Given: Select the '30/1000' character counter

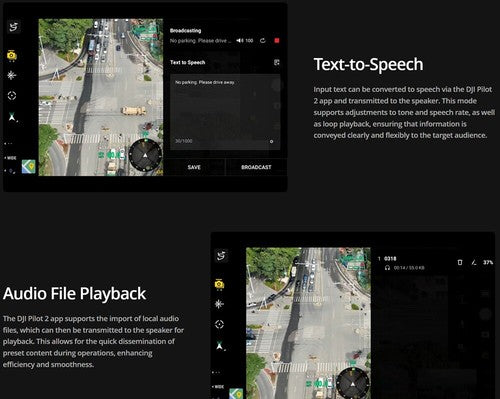Looking at the screenshot, I should tap(184, 141).
